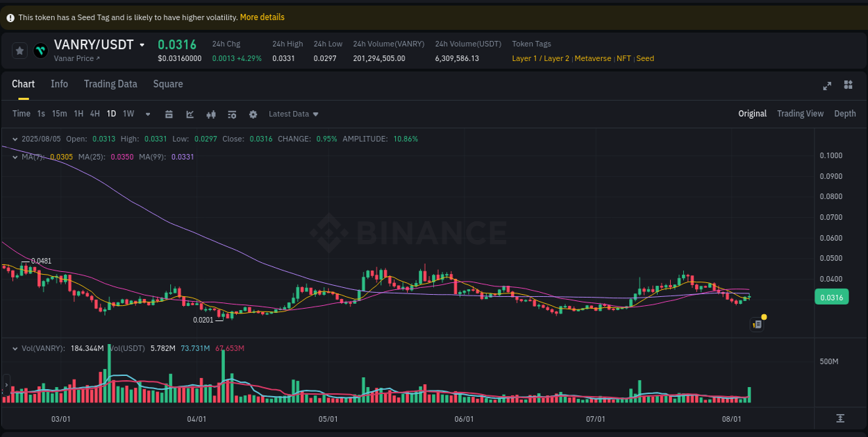Toggle the favorite star for VANRY/USDT

(x=19, y=50)
